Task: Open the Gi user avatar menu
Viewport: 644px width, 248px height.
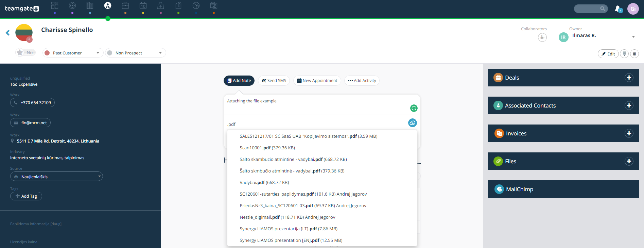Action: pos(633,9)
